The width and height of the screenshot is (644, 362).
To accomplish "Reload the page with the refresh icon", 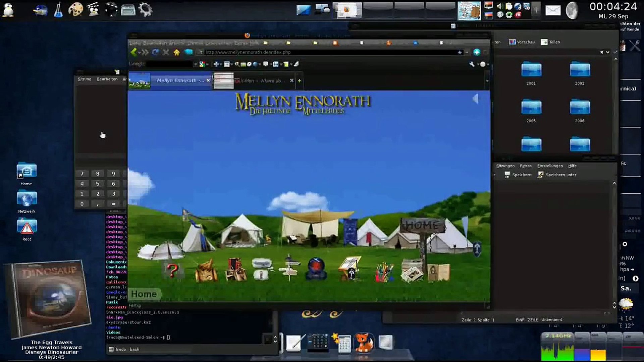I will 155,52.
